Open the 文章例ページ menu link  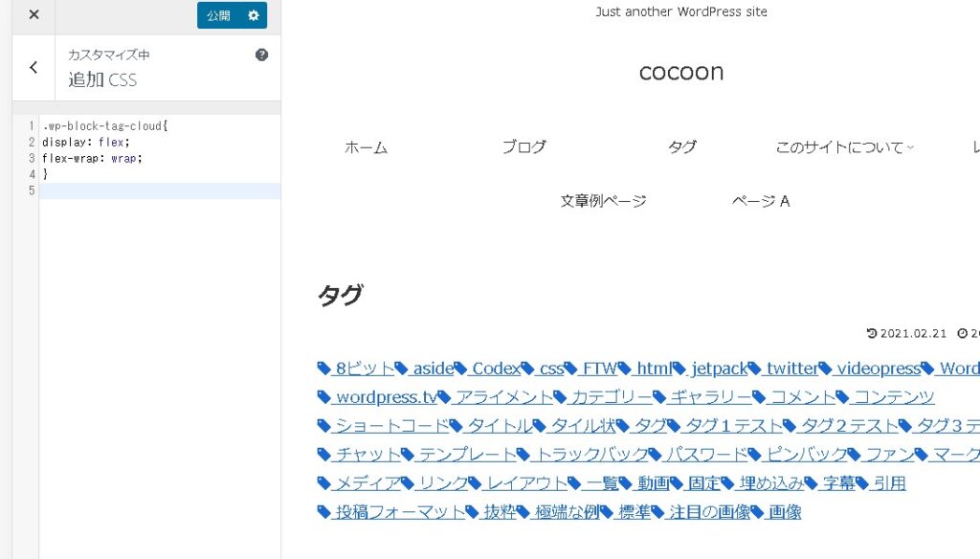tap(603, 201)
